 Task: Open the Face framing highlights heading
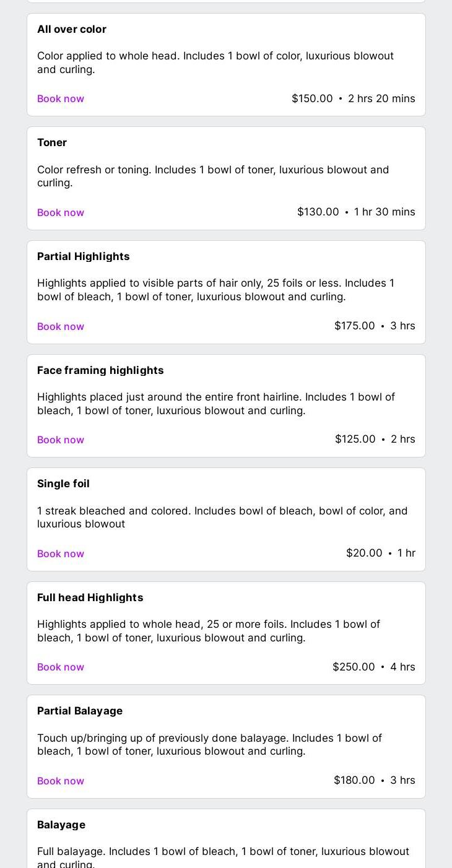(100, 370)
